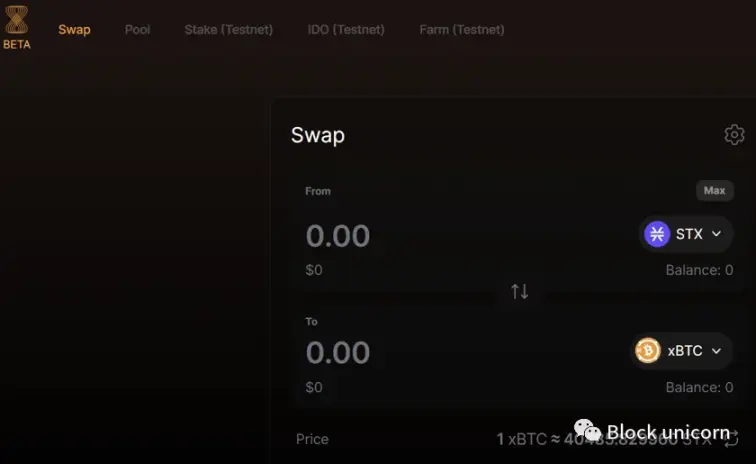Open the xBTC token selector

point(681,351)
